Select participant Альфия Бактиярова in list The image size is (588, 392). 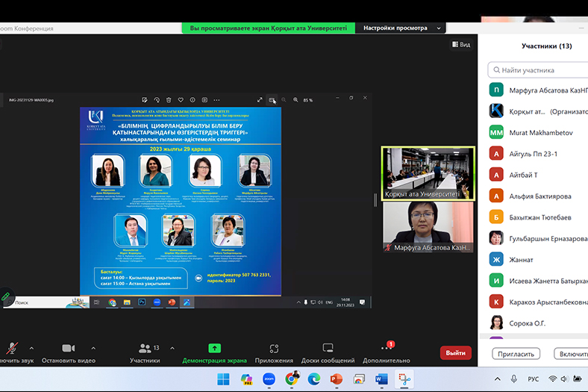[x=540, y=196]
